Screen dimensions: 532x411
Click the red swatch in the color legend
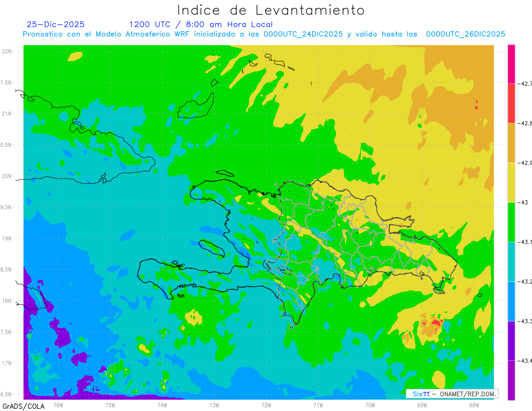(x=511, y=103)
